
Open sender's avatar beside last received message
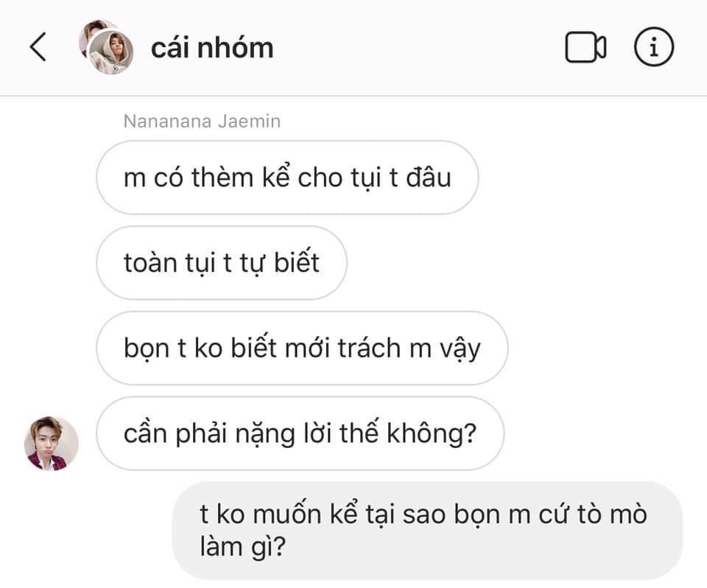[51, 443]
